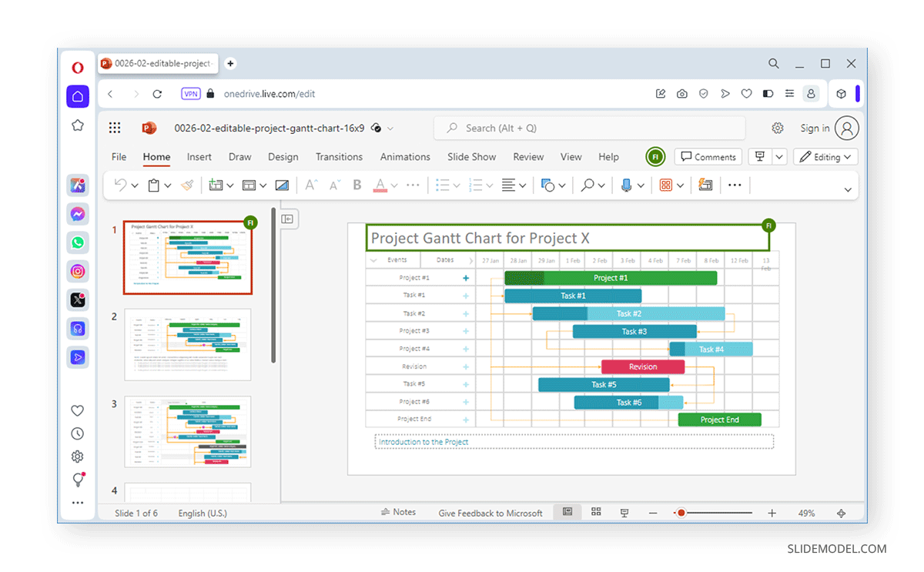
Task: Click the Search (Alt + Q) box
Action: click(x=590, y=129)
